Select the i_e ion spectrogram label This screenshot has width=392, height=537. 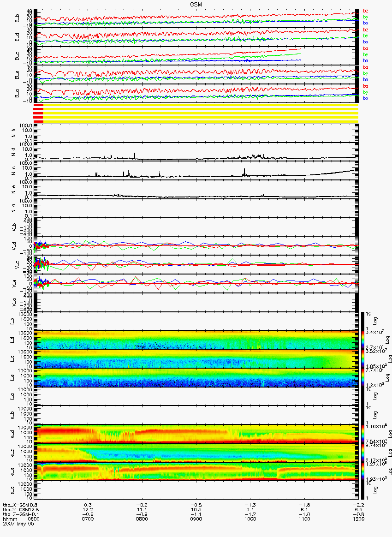click(12, 378)
